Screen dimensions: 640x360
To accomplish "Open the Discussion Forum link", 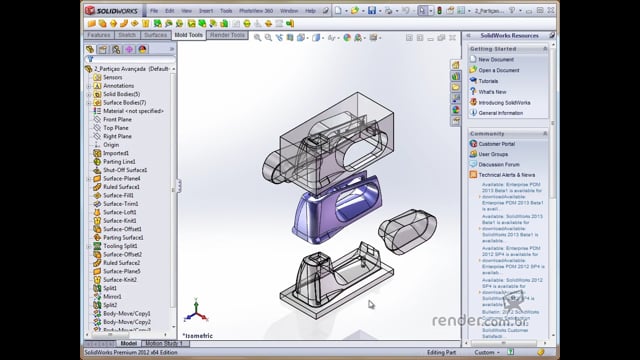I will click(x=499, y=164).
